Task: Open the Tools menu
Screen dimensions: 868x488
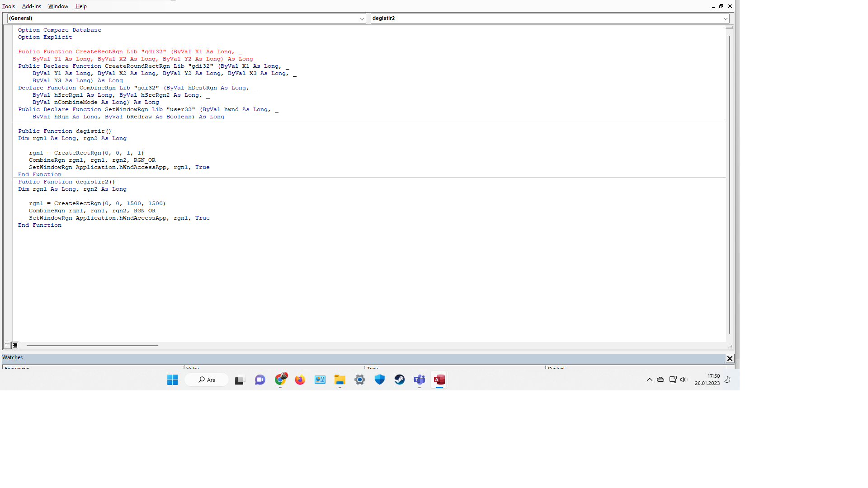Action: [9, 6]
